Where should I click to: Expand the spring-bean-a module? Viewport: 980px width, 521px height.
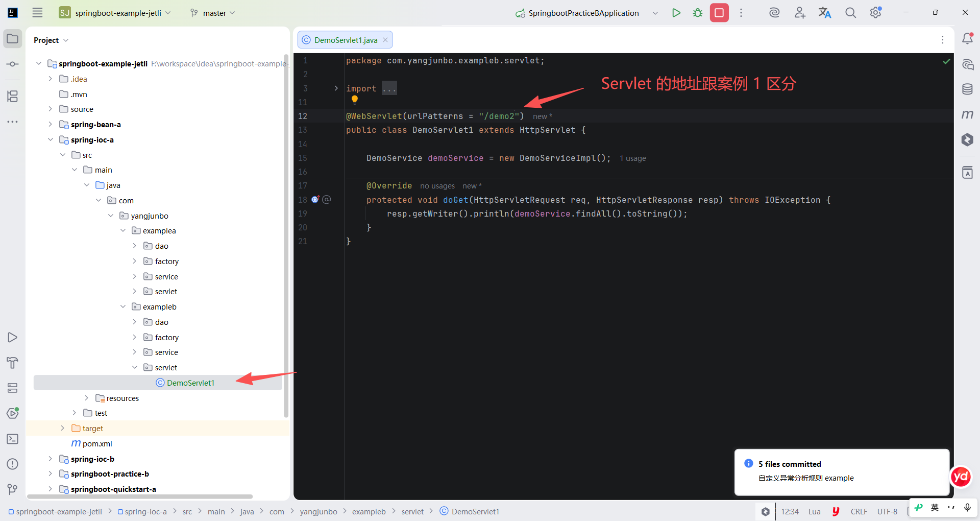point(50,124)
